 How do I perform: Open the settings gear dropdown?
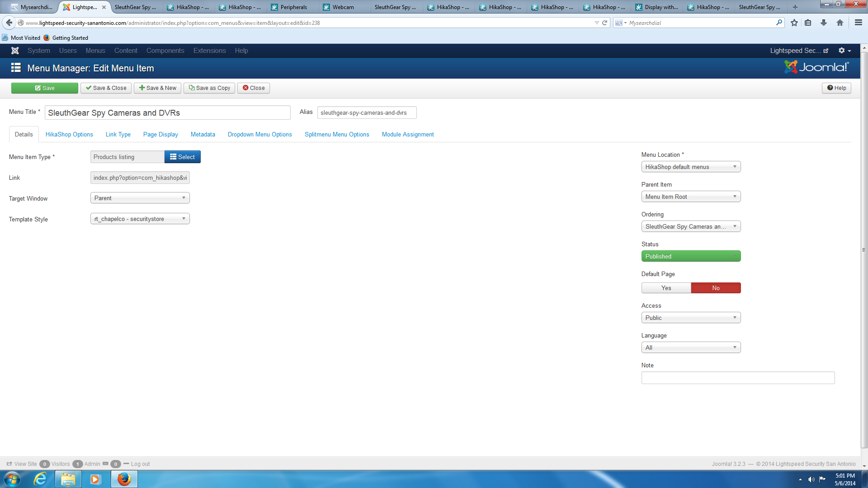click(x=844, y=51)
